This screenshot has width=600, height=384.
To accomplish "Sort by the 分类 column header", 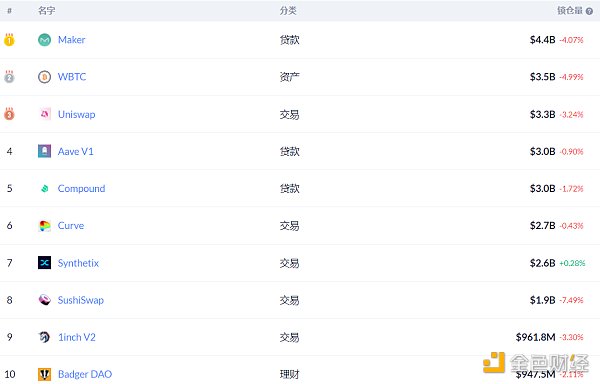I will coord(288,11).
